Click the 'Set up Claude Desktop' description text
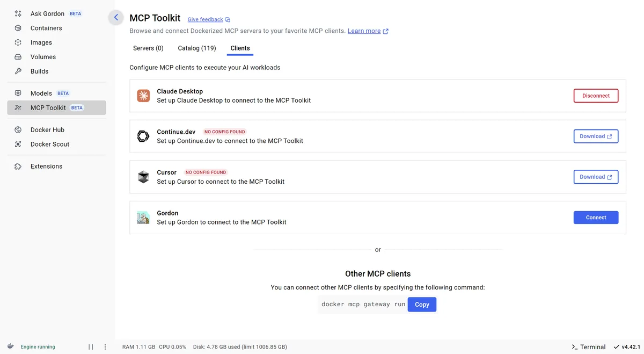Screen dimensions: 644x354 point(234,100)
